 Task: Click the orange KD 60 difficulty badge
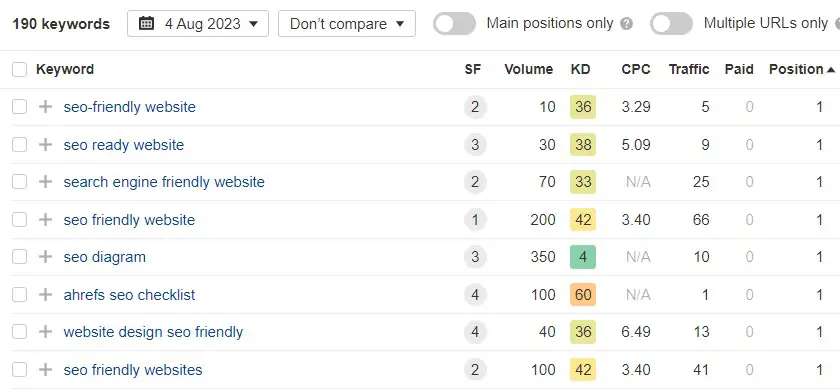coord(583,295)
